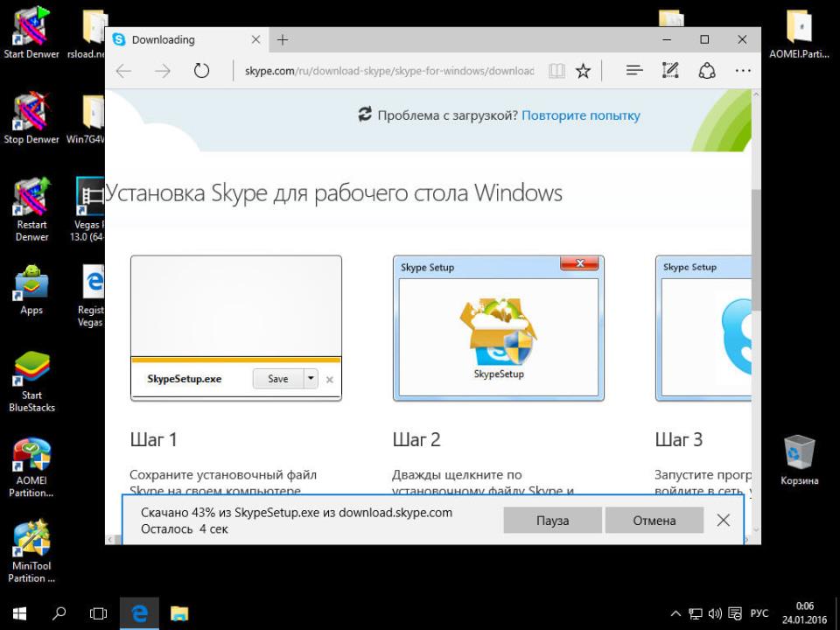
Task: Go forward with the browser forward arrow
Action: tap(163, 71)
